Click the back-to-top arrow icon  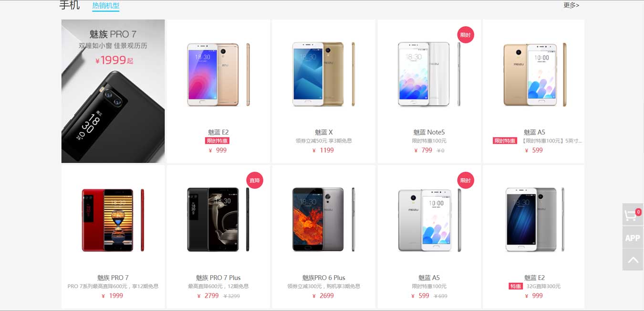point(633,260)
